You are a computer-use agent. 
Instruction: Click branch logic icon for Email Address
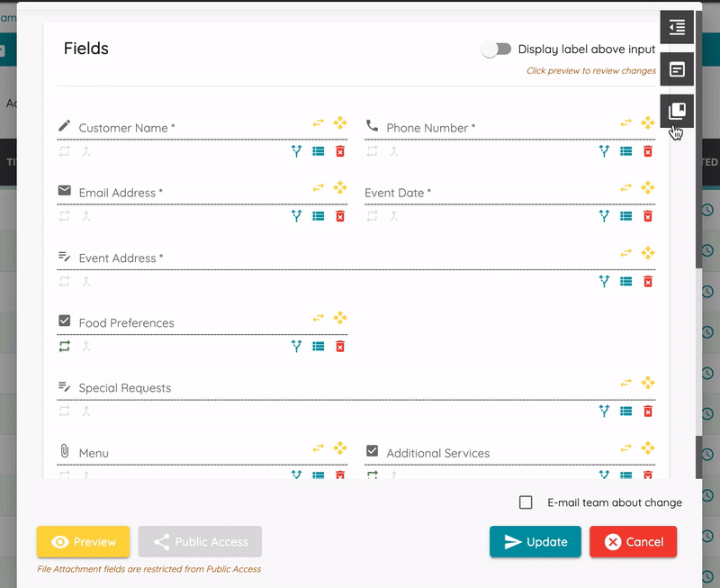click(x=297, y=216)
